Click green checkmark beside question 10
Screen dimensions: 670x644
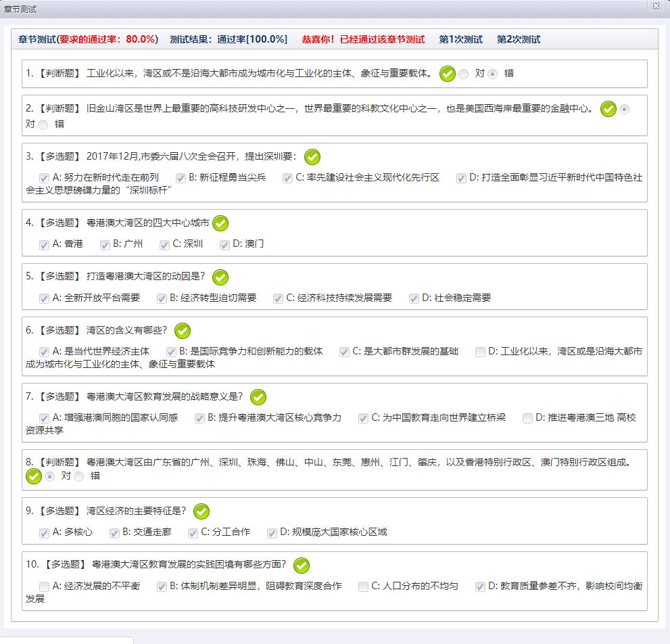[302, 565]
